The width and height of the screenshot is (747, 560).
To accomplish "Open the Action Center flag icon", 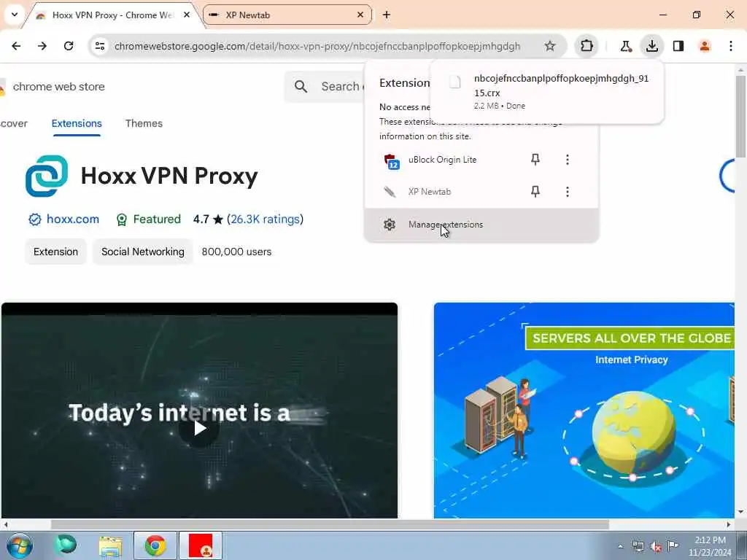I will pyautogui.click(x=673, y=545).
